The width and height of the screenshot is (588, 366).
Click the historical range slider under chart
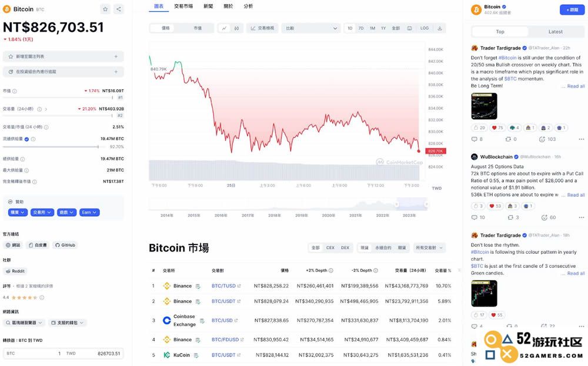[x=288, y=204]
